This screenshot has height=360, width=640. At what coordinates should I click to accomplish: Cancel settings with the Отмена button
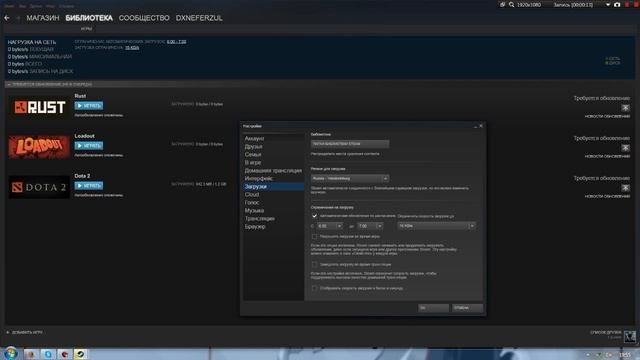[x=467, y=308]
